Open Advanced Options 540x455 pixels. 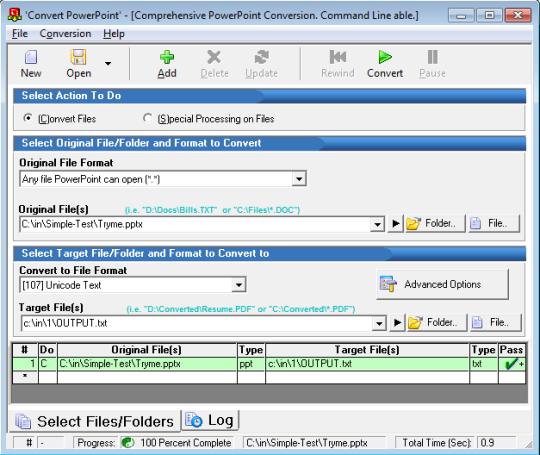[x=442, y=285]
